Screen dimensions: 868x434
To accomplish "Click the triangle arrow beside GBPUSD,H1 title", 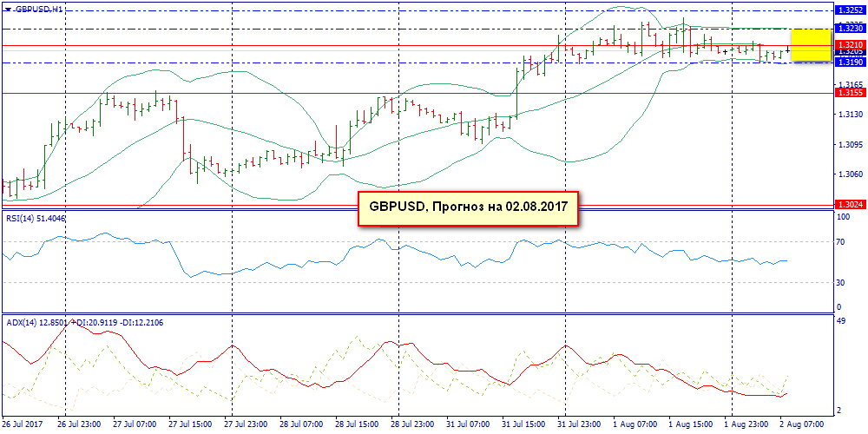I will coord(8,10).
